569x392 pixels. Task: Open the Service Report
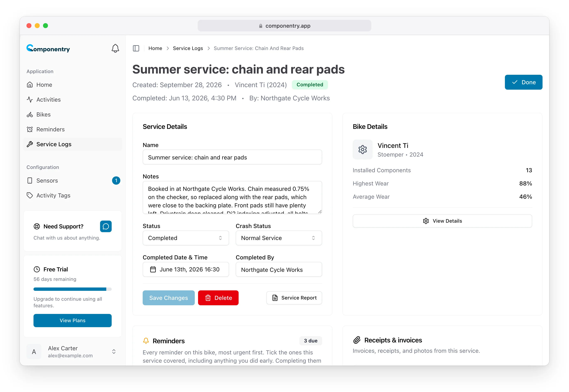pos(294,298)
